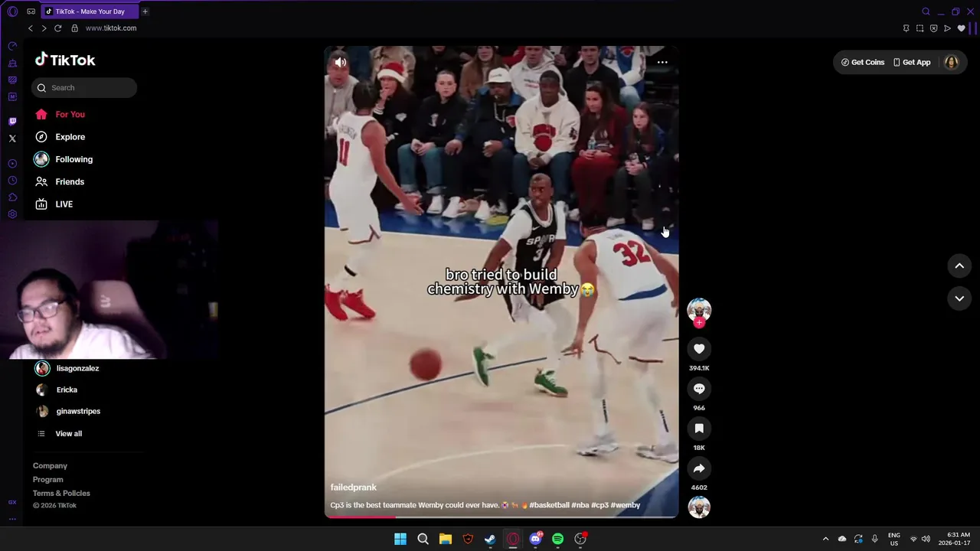Viewport: 980px width, 551px height.
Task: Open Spotify from the taskbar
Action: click(x=558, y=539)
